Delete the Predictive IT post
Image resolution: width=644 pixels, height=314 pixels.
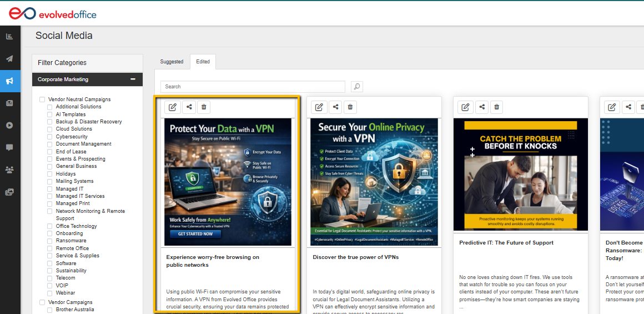pyautogui.click(x=496, y=107)
